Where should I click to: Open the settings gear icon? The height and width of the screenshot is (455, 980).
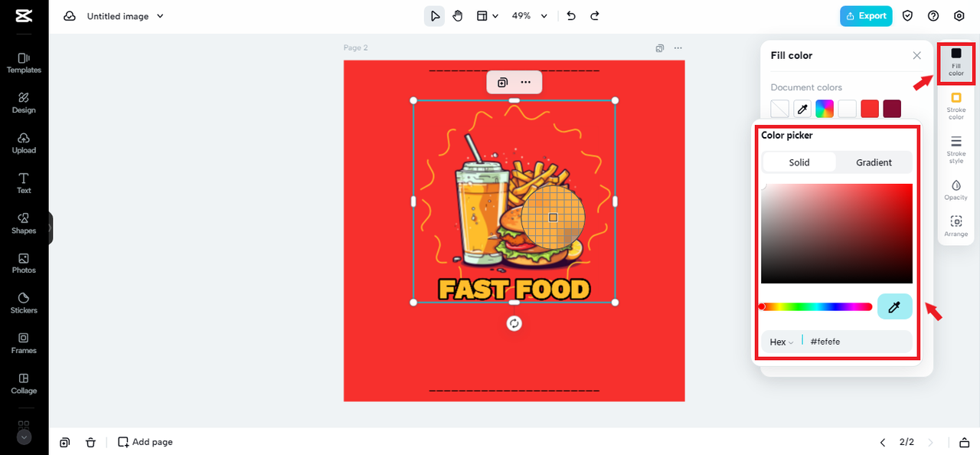(959, 16)
